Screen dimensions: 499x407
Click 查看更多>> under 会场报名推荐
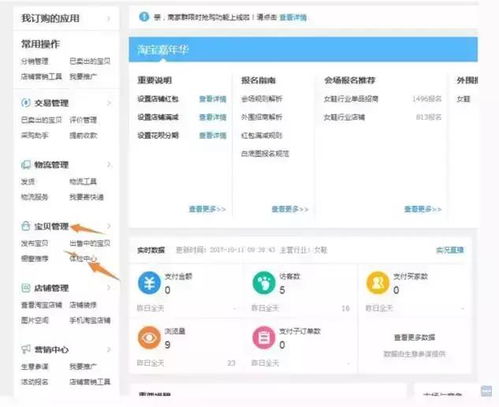click(423, 209)
